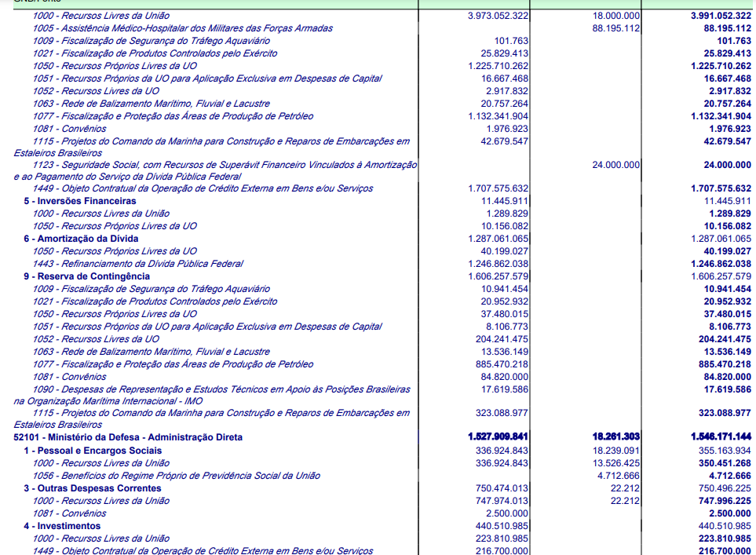The height and width of the screenshot is (555, 756).
Task: Click '1115 - Projetos do Comando' beside 323.088.977
Action: [x=212, y=418]
